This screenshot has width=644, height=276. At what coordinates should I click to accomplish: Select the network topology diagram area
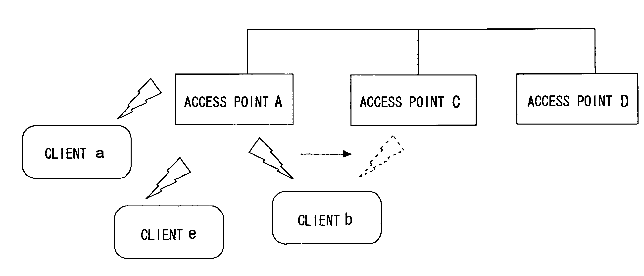322,138
